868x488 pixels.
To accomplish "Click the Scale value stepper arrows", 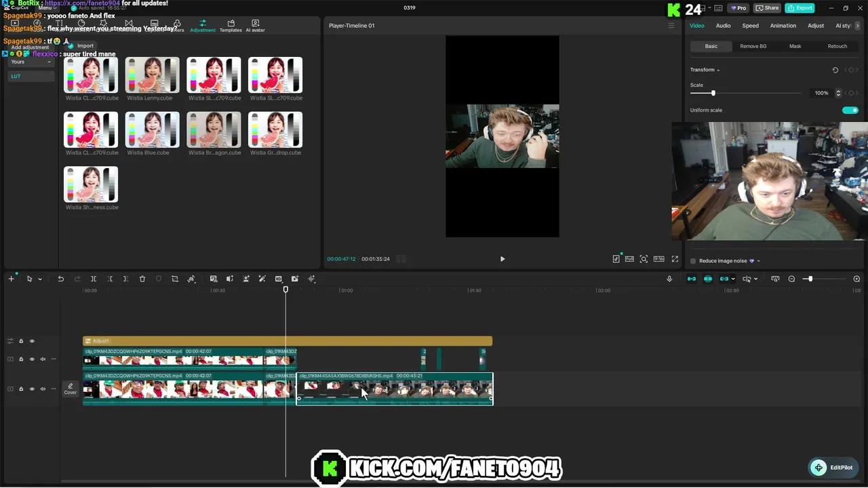I will click(x=838, y=93).
